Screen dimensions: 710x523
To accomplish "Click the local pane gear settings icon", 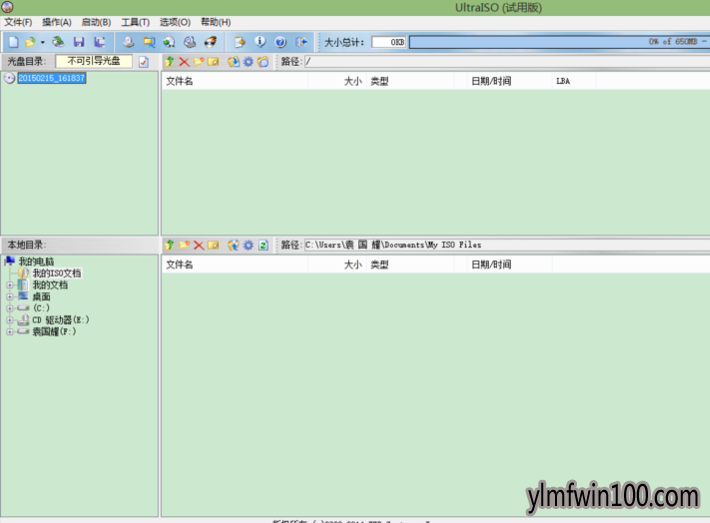I will (x=248, y=245).
